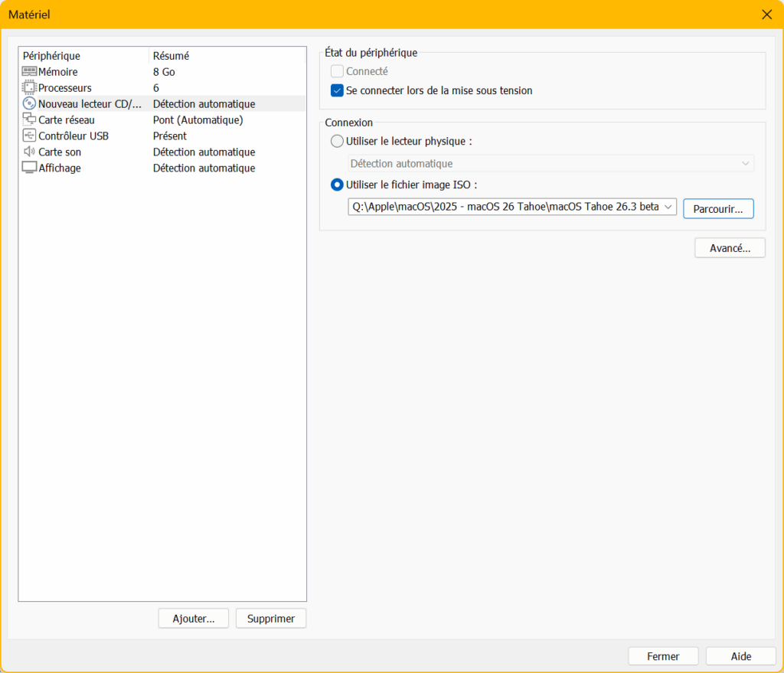Select the CD/DVD drive disc icon

click(x=30, y=104)
